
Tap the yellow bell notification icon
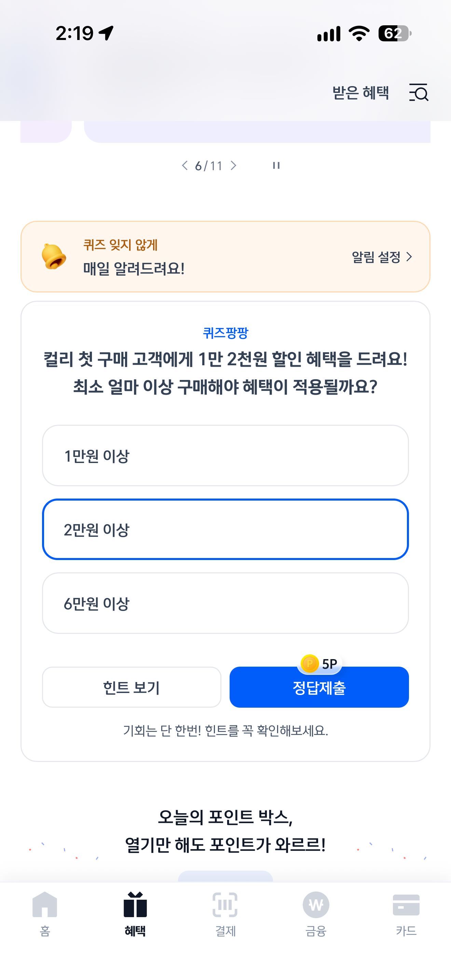tap(54, 256)
